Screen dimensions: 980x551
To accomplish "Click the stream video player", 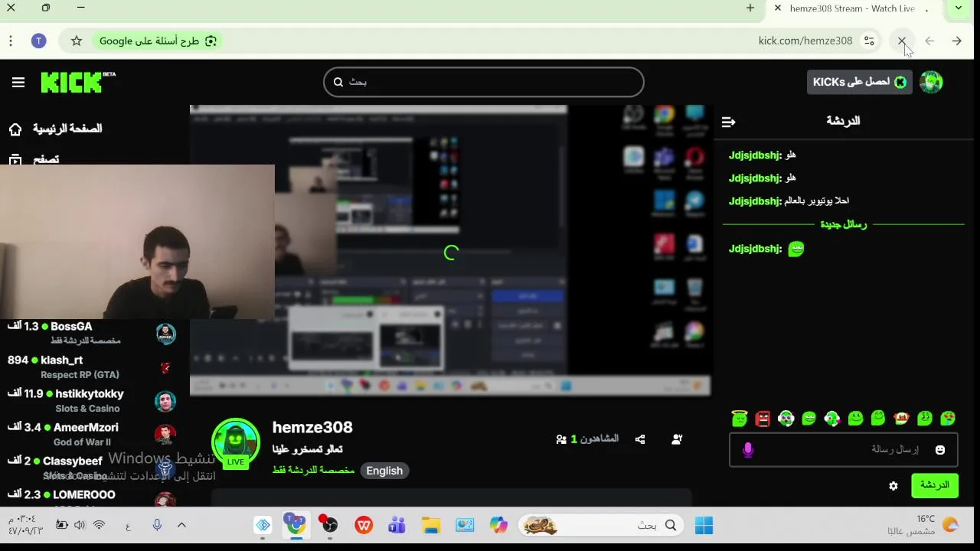I will [x=450, y=250].
